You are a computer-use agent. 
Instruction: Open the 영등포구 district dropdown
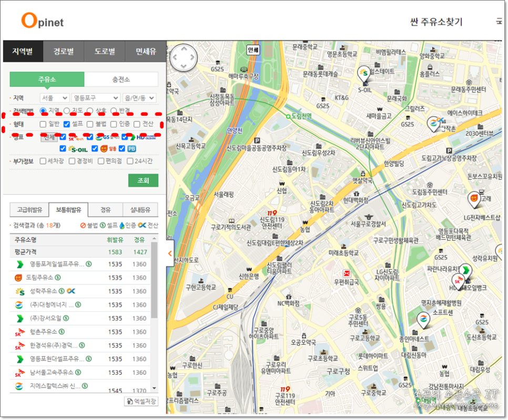96,98
